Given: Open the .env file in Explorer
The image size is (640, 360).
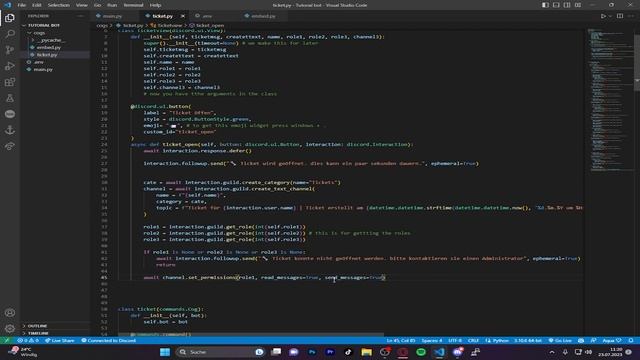Looking at the screenshot, I should (x=39, y=62).
